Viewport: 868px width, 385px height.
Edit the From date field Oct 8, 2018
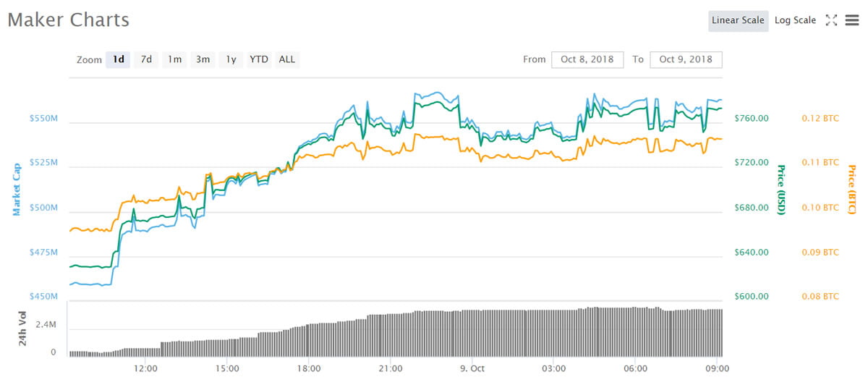pyautogui.click(x=587, y=59)
